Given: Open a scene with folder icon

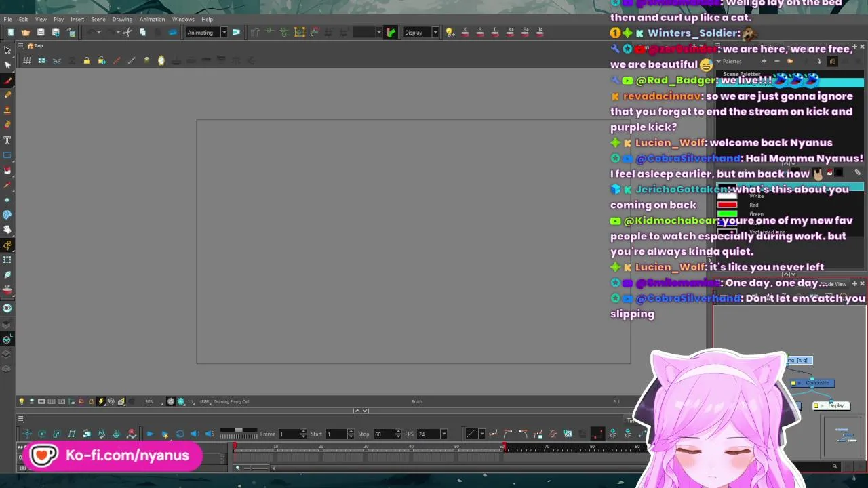Looking at the screenshot, I should (x=25, y=33).
